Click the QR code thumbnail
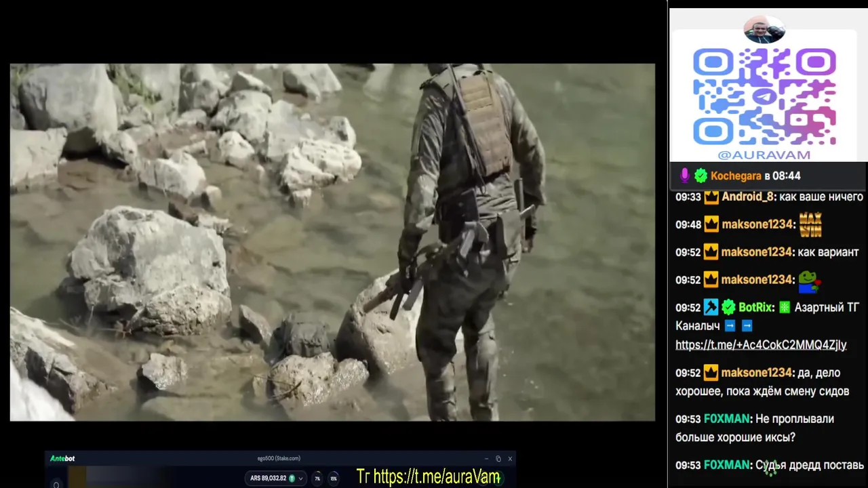This screenshot has height=488, width=868. [x=764, y=96]
